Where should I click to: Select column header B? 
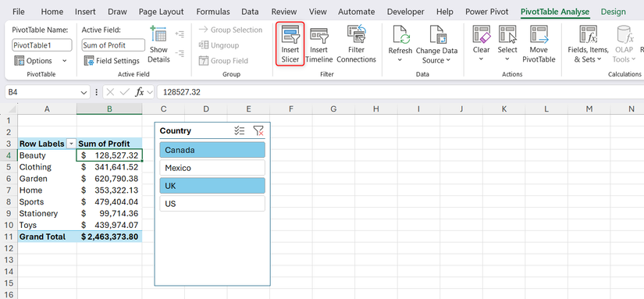109,109
